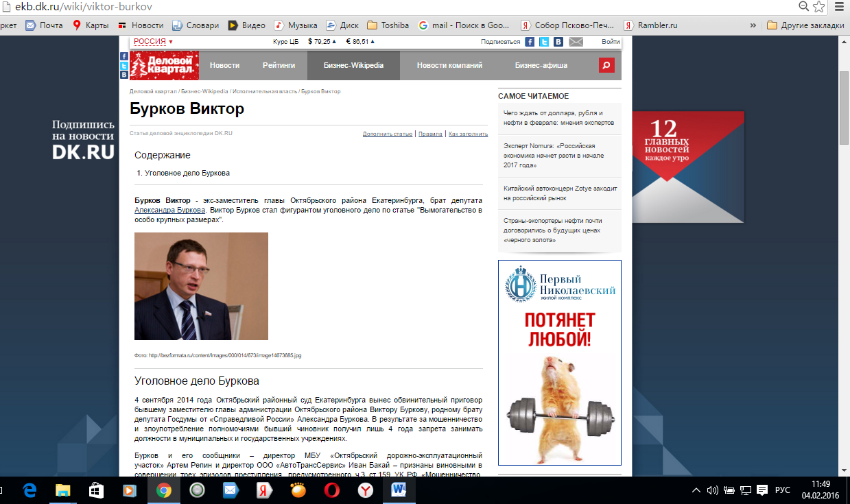Open the Страны-экспортеры нефти article
This screenshot has height=504, width=850.
tap(552, 230)
